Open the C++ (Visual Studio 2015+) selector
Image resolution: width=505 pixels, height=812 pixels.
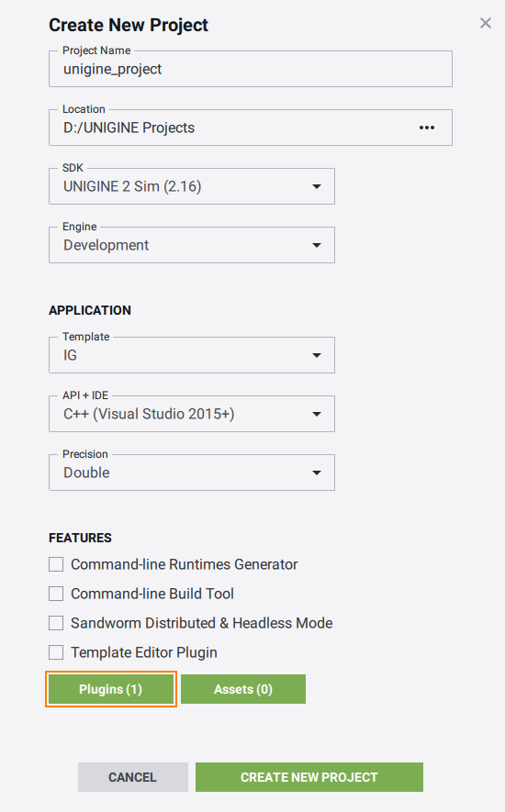(x=192, y=414)
